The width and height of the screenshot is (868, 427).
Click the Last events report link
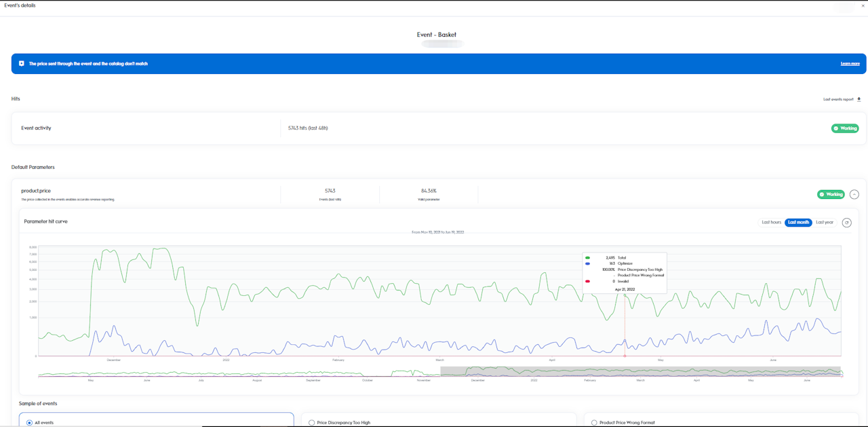pyautogui.click(x=838, y=99)
